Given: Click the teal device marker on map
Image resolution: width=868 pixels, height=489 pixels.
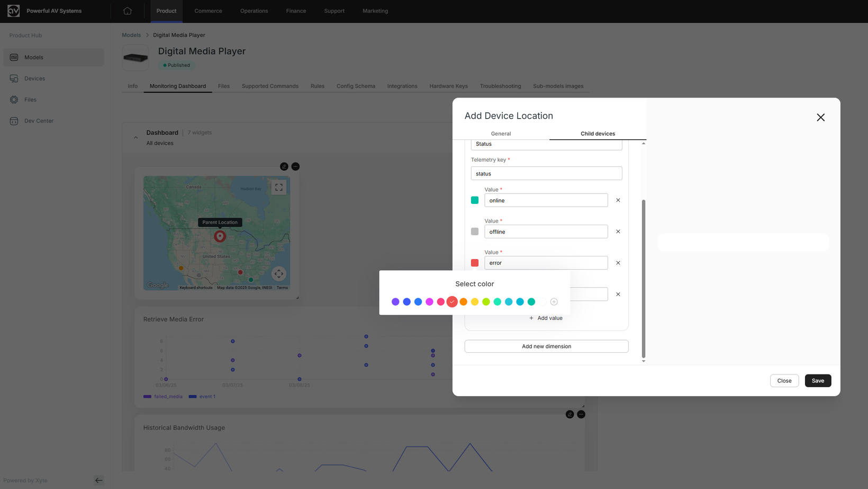Looking at the screenshot, I should coord(251,280).
